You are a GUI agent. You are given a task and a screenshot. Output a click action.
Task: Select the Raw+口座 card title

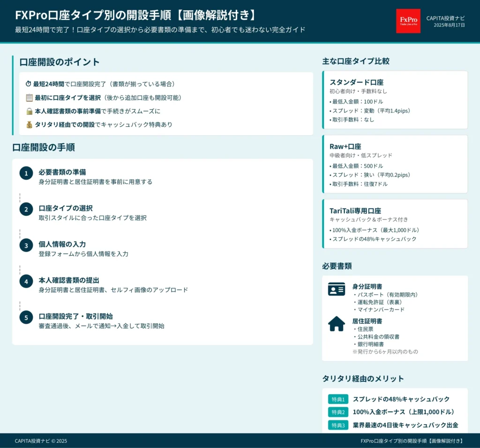tap(345, 146)
